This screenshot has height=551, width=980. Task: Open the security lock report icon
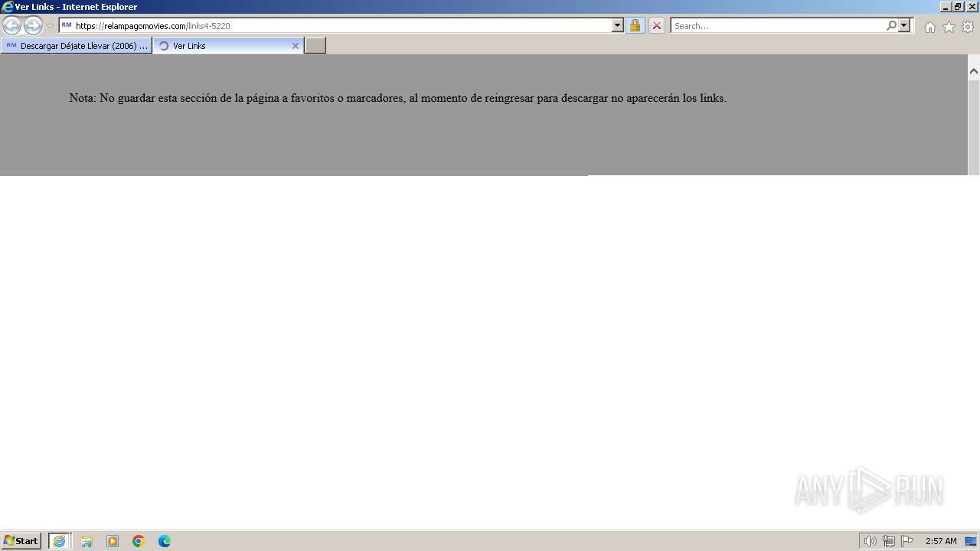click(x=635, y=25)
